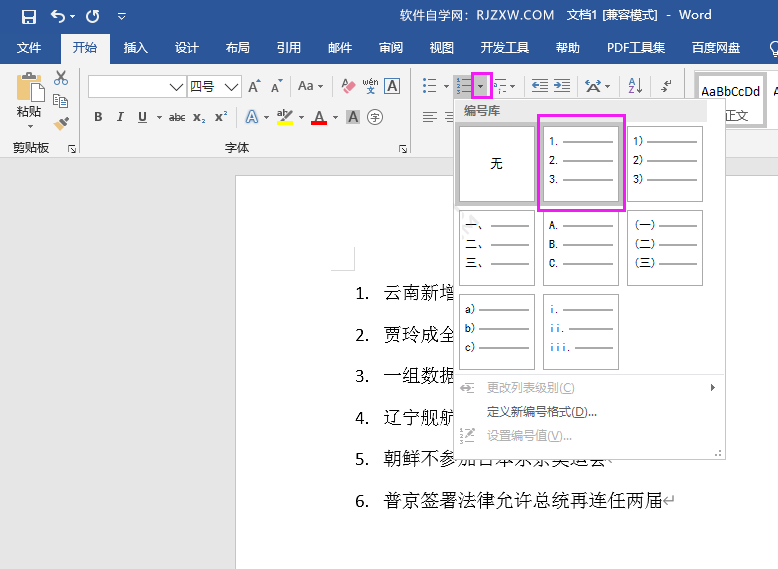Click the 粘贴 paste icon
This screenshot has width=778, height=569.
coord(29,87)
